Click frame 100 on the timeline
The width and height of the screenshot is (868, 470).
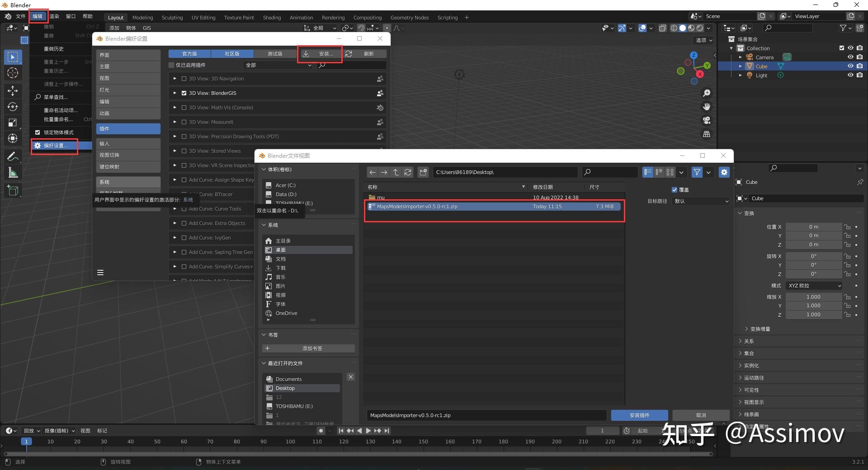[290, 442]
